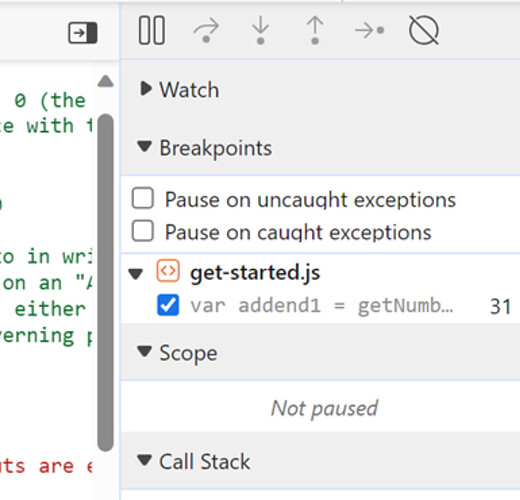Collapse the Call Stack section

coord(145,460)
